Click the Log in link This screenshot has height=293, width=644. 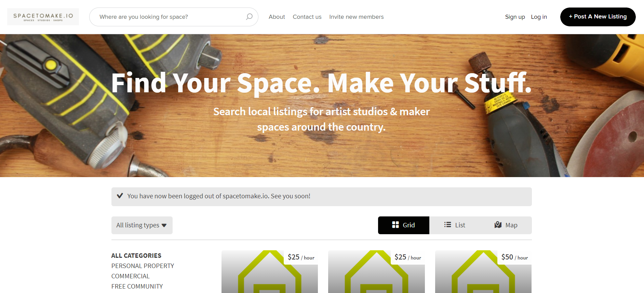pos(539,17)
